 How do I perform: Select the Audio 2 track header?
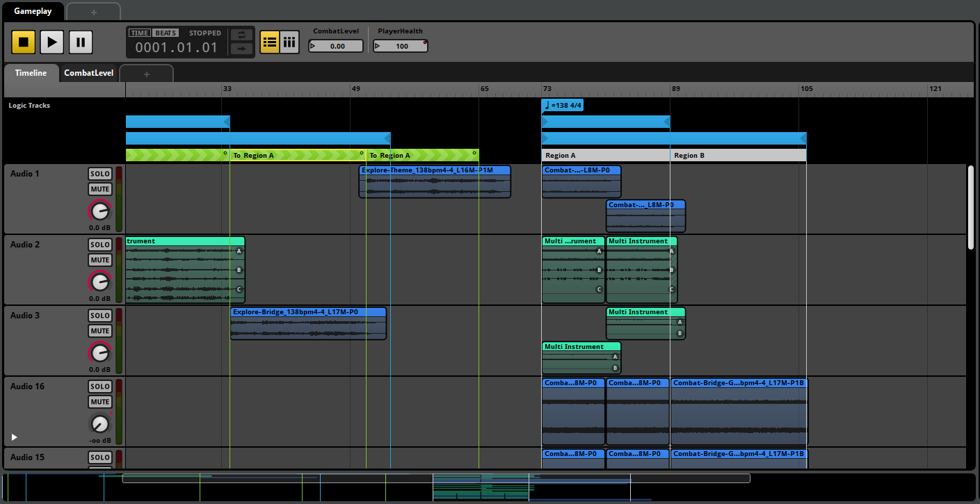[x=65, y=270]
